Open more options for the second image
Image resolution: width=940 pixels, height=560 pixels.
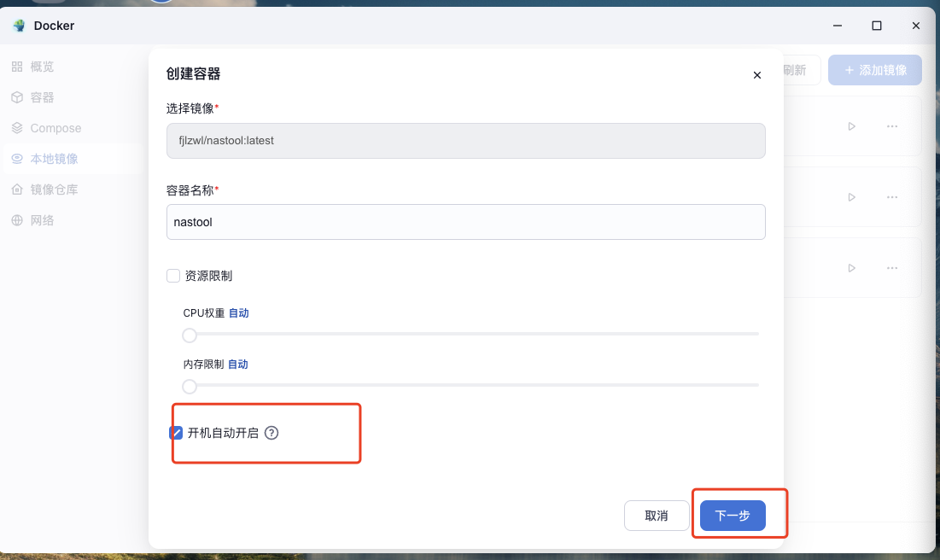pyautogui.click(x=892, y=197)
